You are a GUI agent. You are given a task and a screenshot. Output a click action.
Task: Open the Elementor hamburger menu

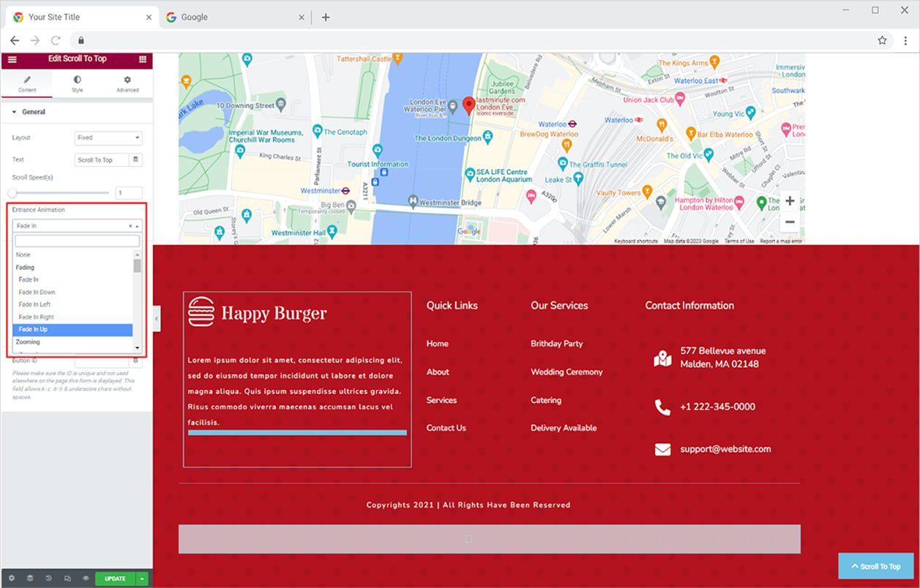point(12,59)
